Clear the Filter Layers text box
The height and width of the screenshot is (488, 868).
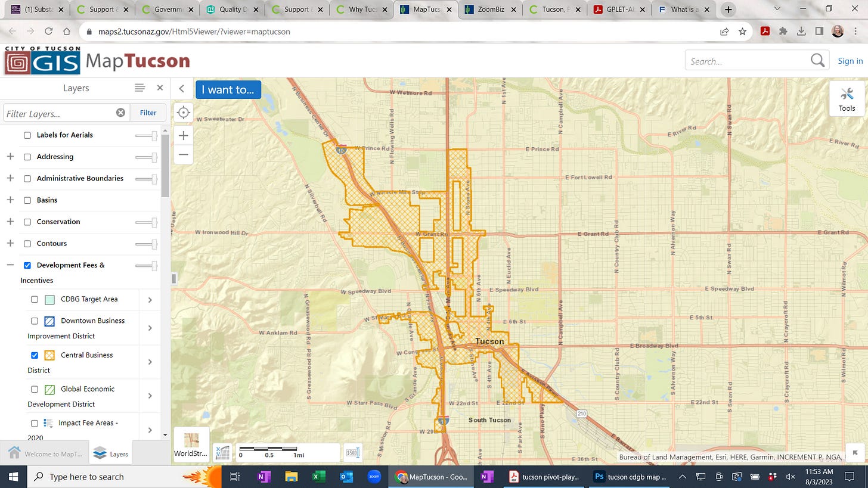(x=120, y=113)
